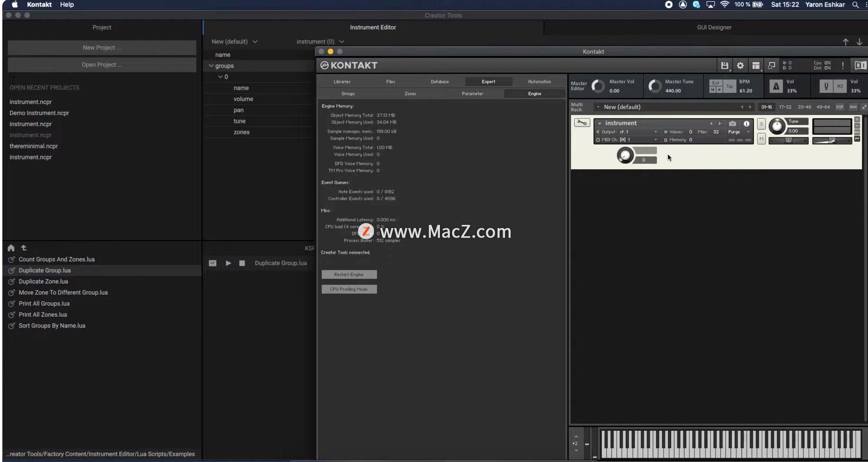Click the Kontakt save/load floppy disk icon
Screen dimensions: 868x462
724,66
